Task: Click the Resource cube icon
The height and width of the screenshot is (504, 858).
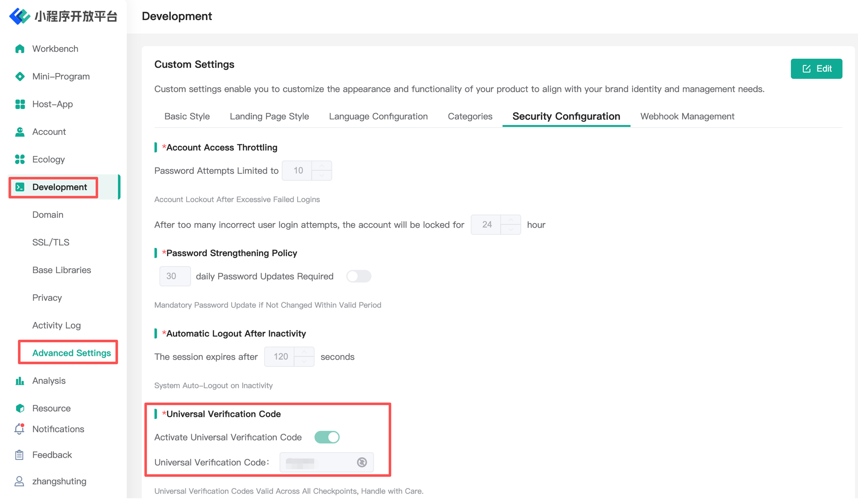Action: tap(20, 408)
